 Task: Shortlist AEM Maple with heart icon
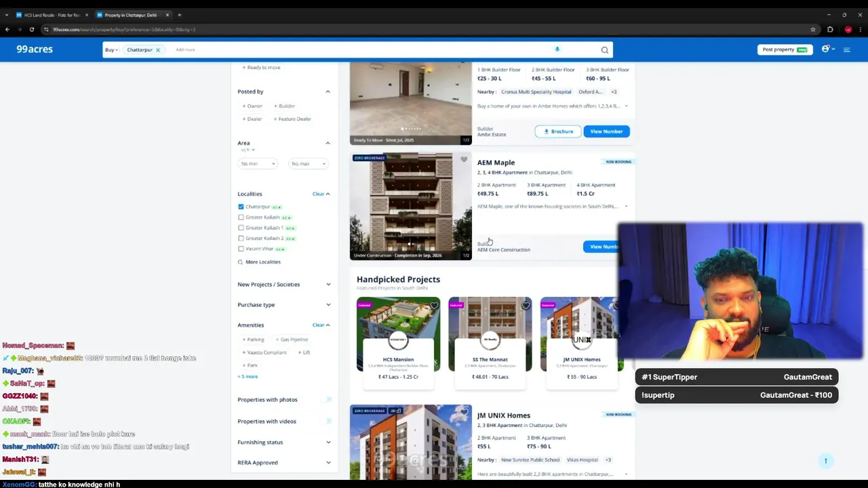tap(464, 160)
